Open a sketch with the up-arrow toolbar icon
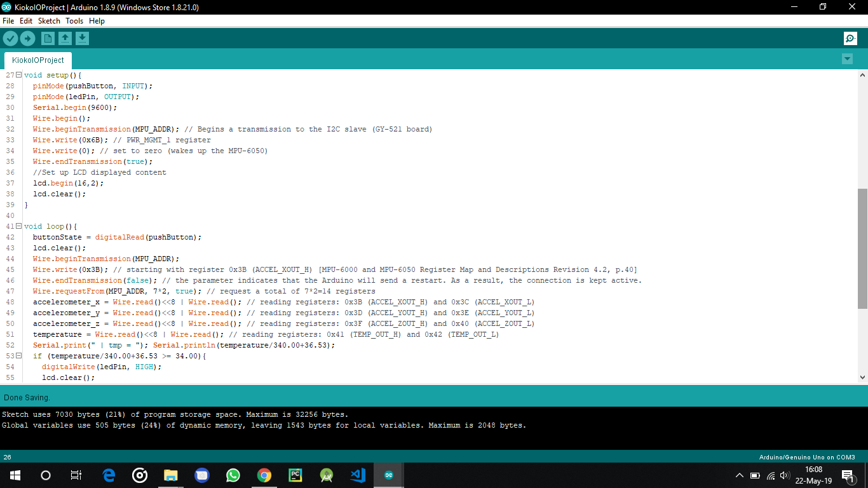868x488 pixels. click(65, 39)
